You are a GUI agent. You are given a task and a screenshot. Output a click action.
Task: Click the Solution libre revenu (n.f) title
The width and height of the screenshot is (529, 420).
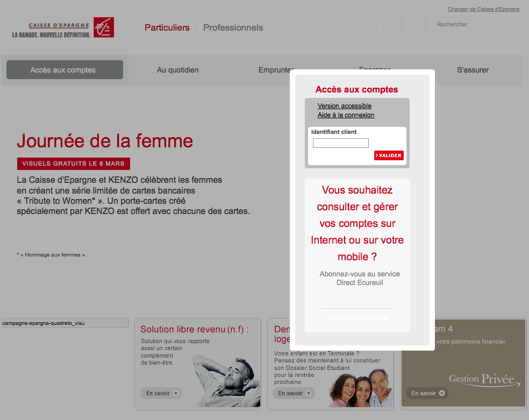click(x=195, y=329)
